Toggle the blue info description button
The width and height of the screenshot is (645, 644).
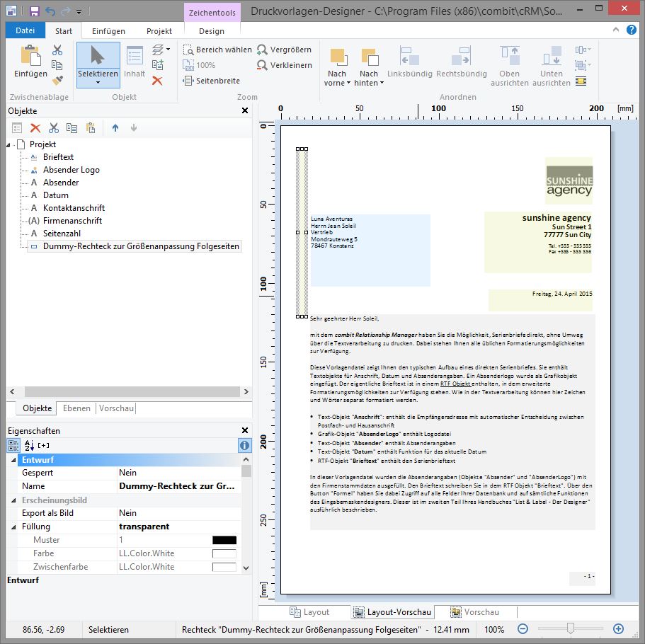(x=244, y=446)
